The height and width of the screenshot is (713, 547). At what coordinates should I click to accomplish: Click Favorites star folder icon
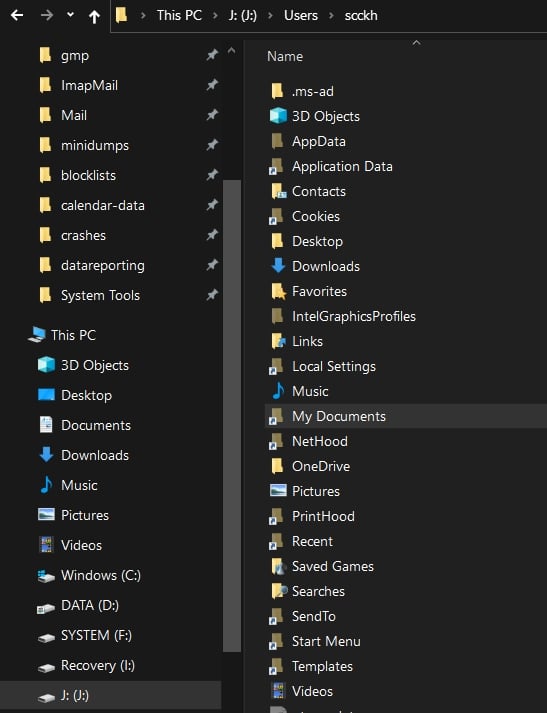point(278,291)
